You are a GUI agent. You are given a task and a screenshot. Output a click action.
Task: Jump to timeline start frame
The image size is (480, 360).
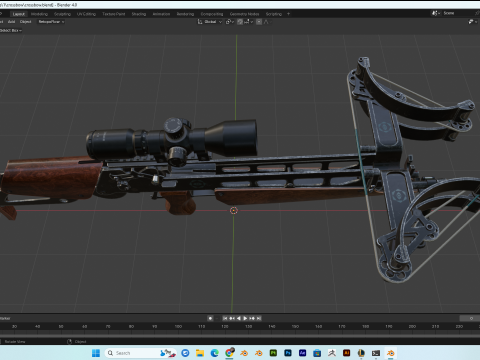[225, 318]
